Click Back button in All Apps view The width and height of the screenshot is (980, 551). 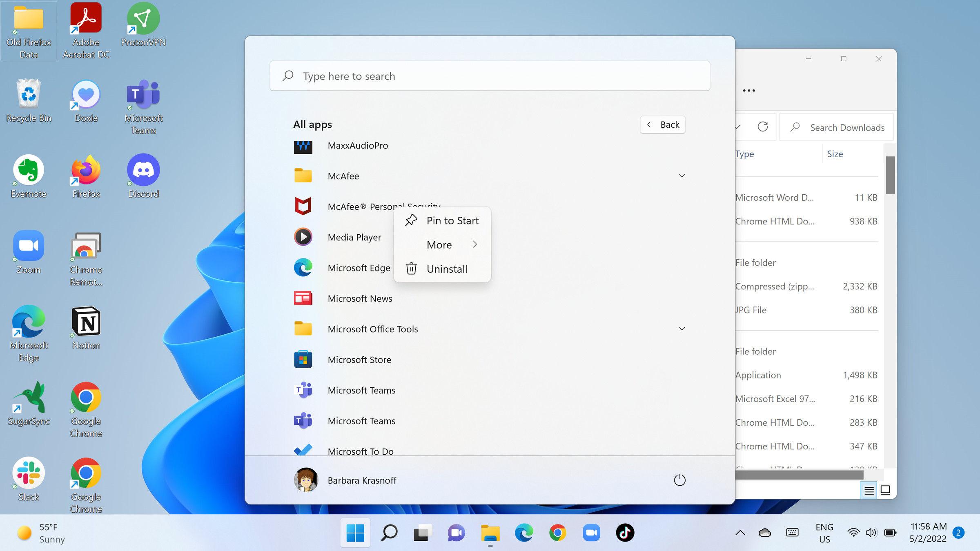662,124
